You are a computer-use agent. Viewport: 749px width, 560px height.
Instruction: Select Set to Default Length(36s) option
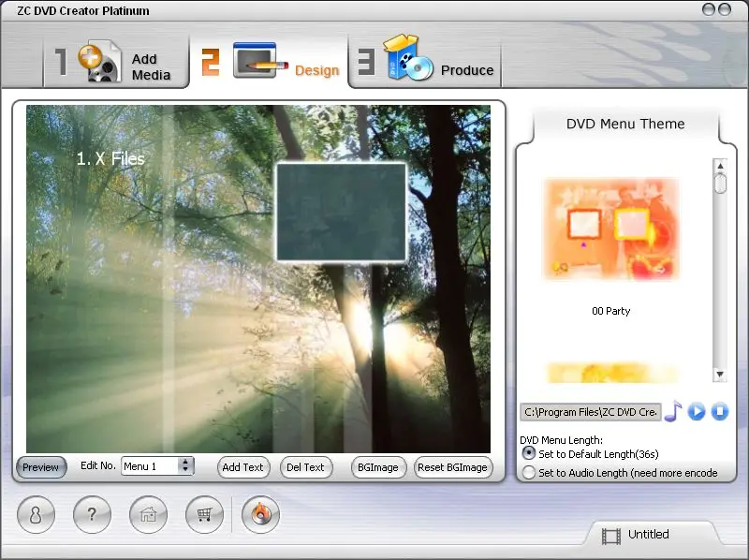point(528,453)
